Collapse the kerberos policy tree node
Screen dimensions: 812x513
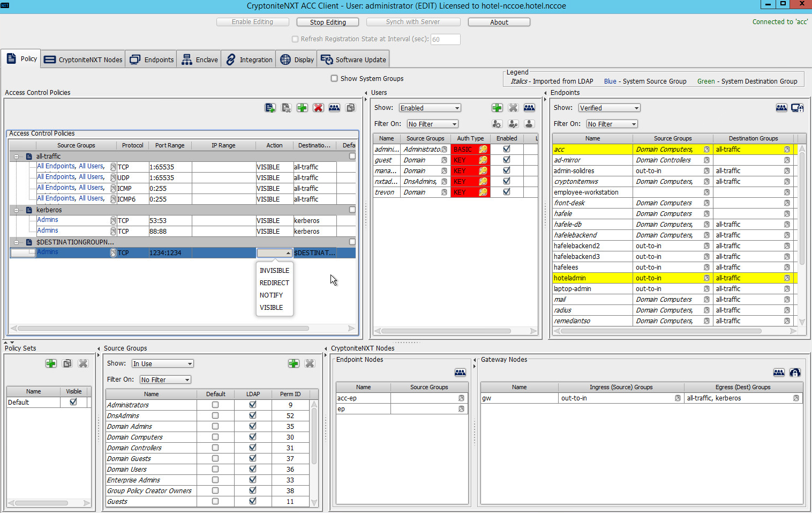(16, 210)
